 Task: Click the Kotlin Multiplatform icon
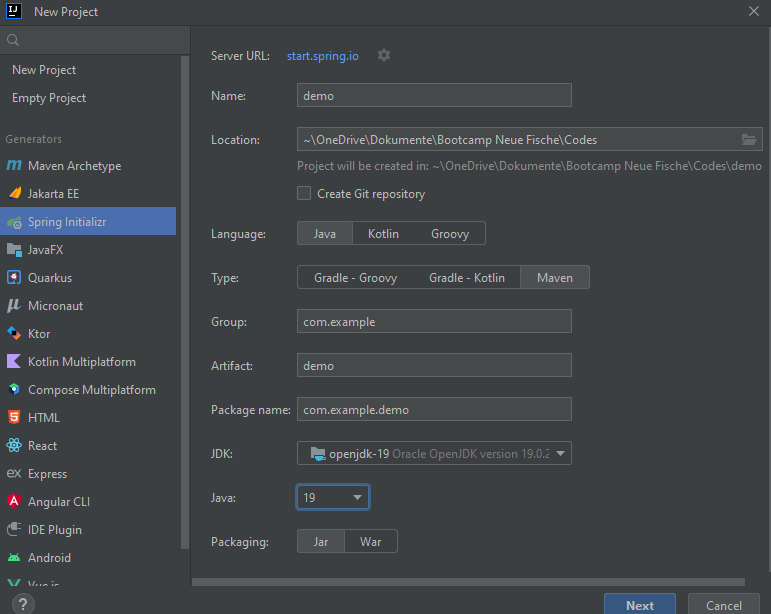click(14, 361)
